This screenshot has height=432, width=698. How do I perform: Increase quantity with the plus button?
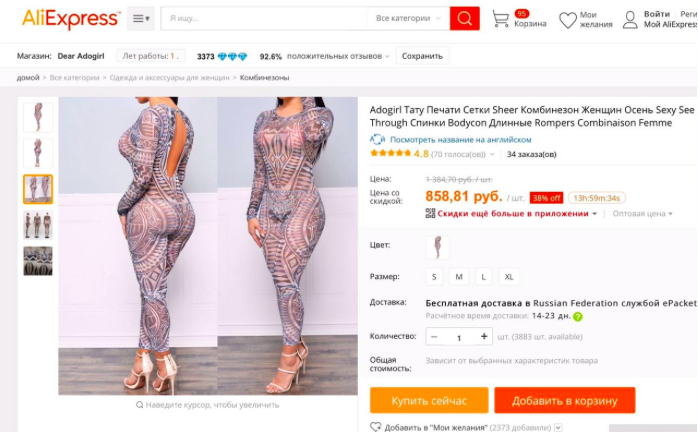[484, 337]
